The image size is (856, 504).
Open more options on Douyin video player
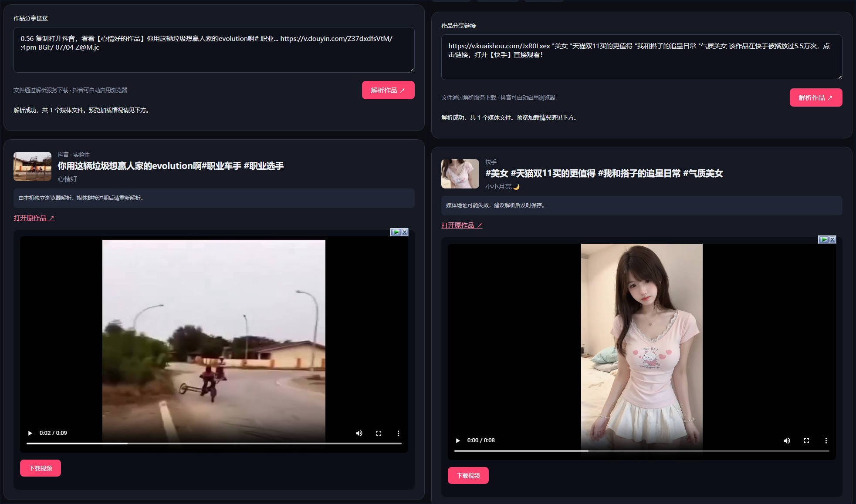pos(398,433)
